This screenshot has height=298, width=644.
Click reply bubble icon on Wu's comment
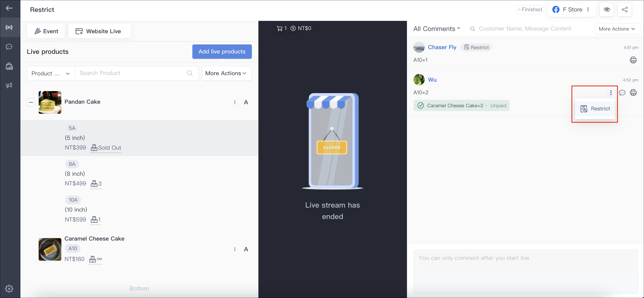pyautogui.click(x=622, y=93)
